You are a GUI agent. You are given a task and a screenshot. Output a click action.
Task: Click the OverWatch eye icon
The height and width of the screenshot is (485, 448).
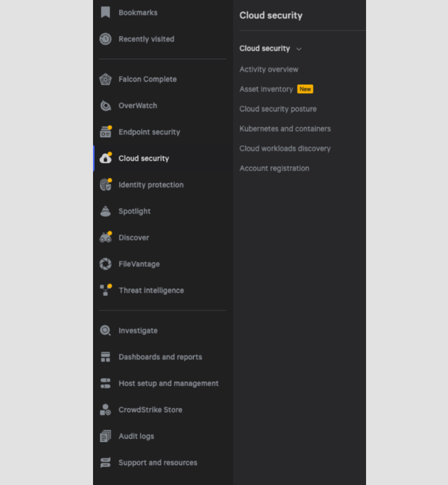[x=105, y=106]
